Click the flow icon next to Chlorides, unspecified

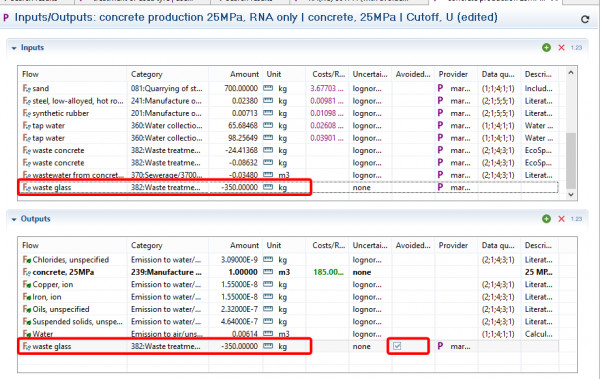pyautogui.click(x=27, y=260)
